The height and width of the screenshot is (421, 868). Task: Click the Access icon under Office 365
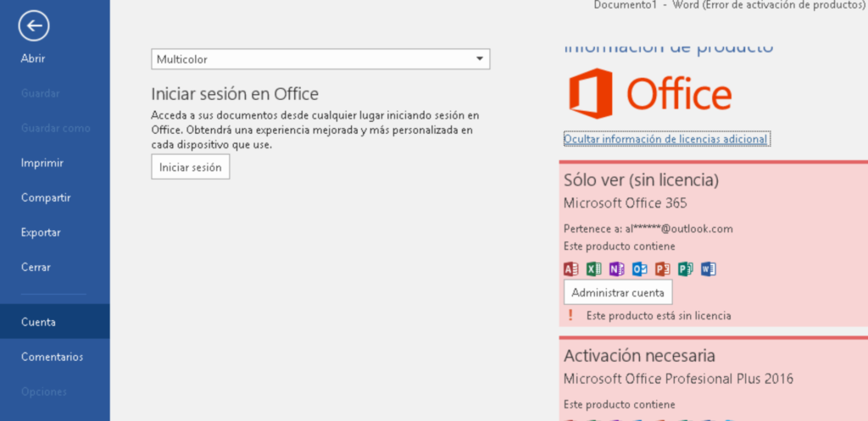[x=570, y=269]
